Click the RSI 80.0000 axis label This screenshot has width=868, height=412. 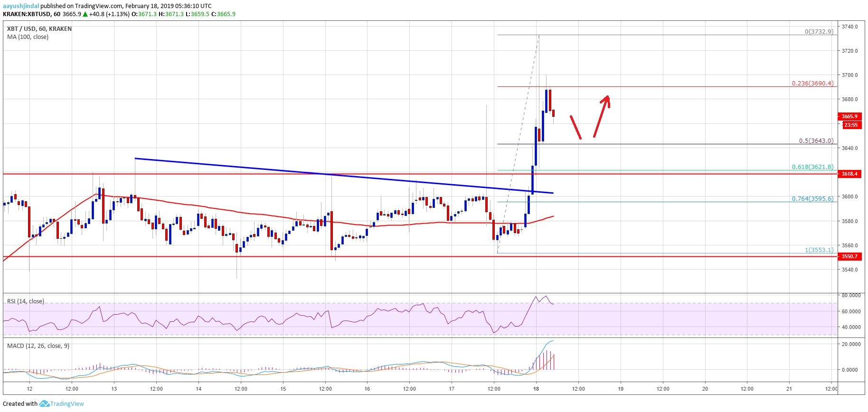tap(851, 295)
